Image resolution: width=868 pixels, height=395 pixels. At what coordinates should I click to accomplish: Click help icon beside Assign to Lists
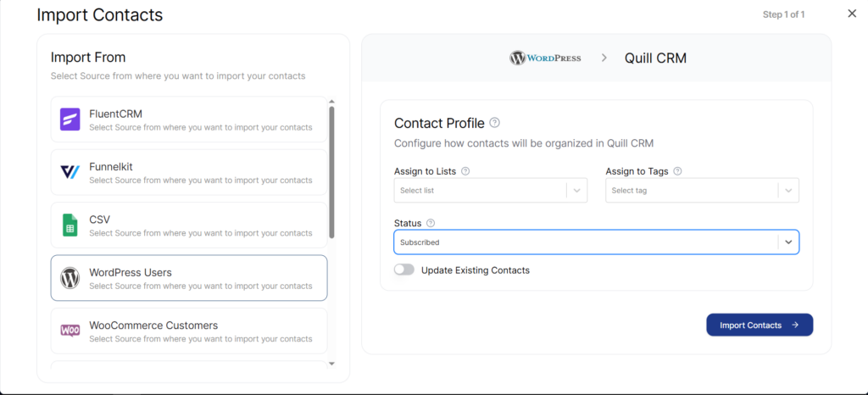point(465,171)
